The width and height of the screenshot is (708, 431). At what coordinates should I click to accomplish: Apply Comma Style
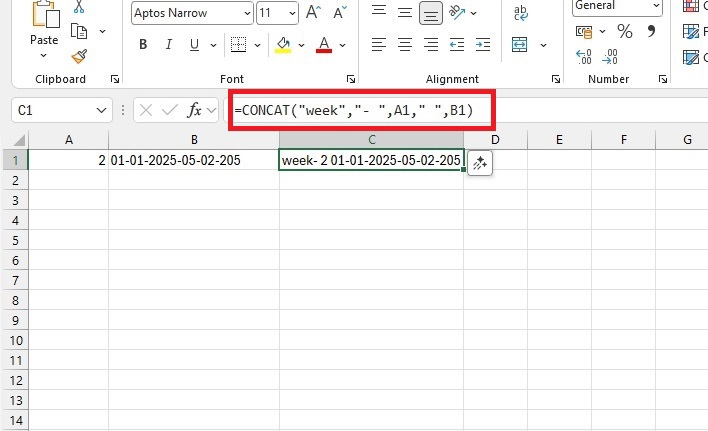(651, 32)
